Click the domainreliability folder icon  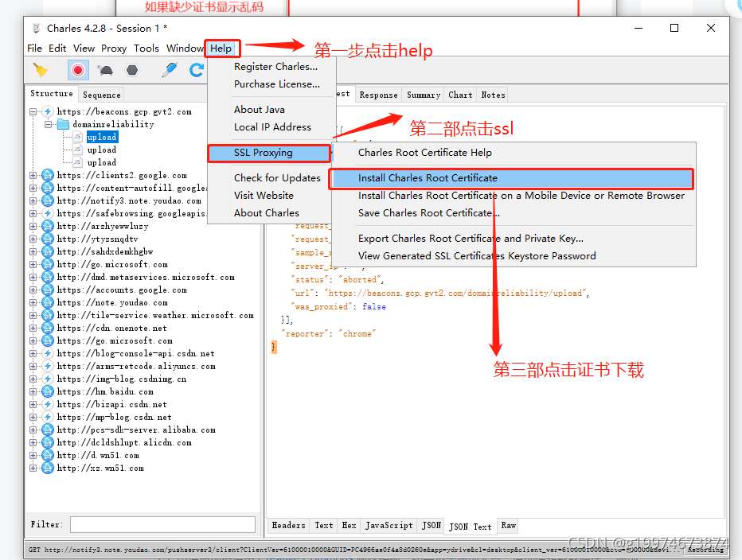coord(63,124)
